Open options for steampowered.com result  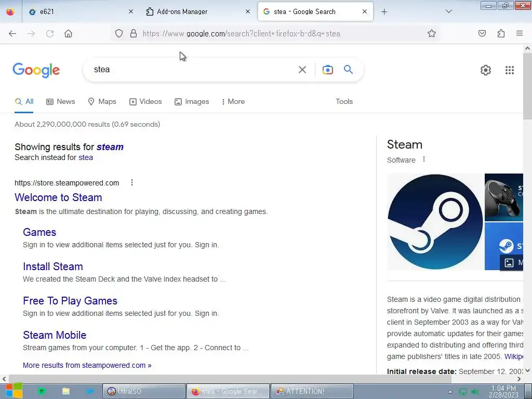132,182
